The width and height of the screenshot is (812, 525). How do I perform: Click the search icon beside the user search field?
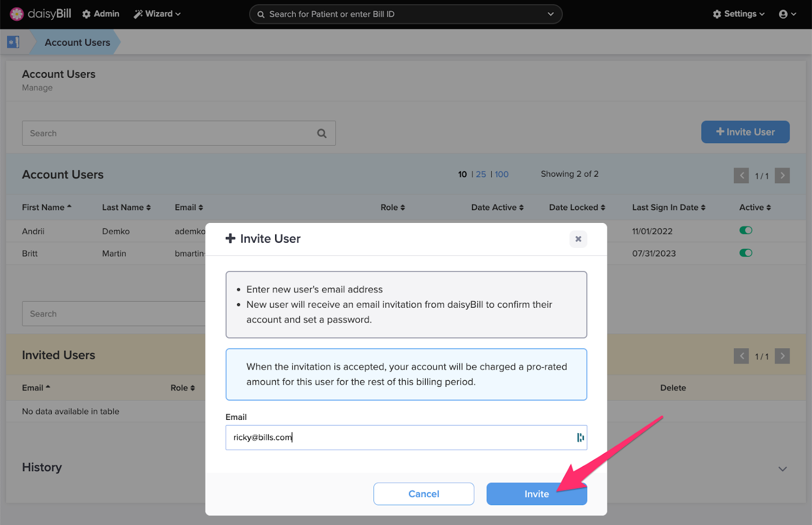click(x=322, y=133)
